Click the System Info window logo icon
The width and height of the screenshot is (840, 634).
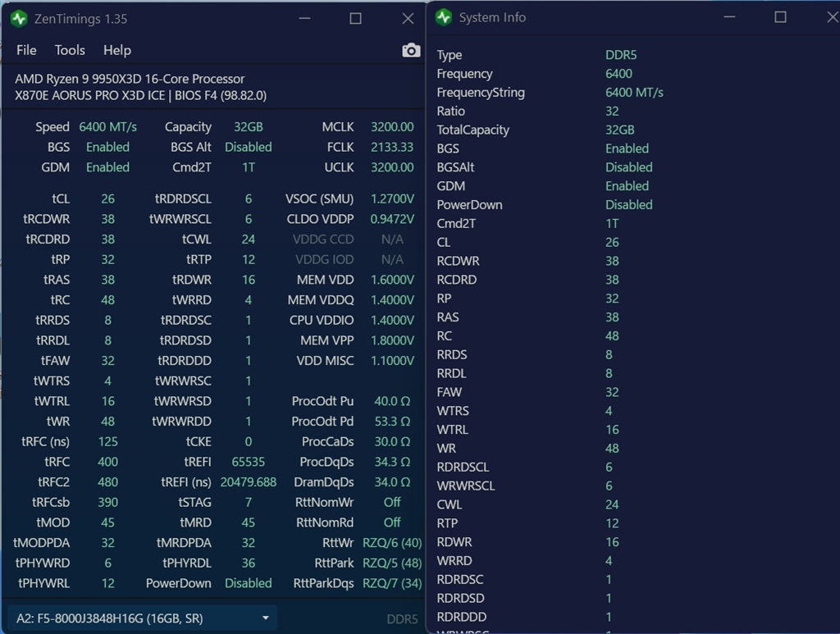pyautogui.click(x=444, y=18)
